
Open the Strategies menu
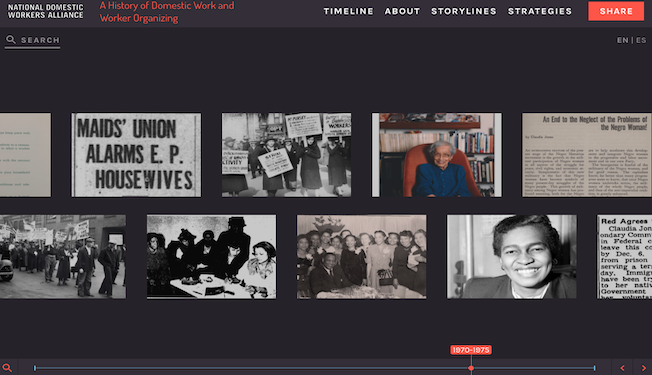click(540, 11)
